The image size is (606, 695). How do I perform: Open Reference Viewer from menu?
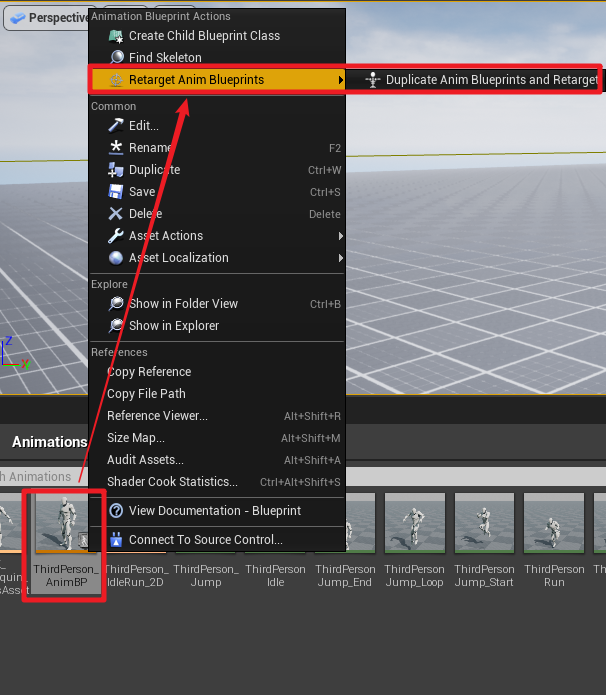coord(217,416)
